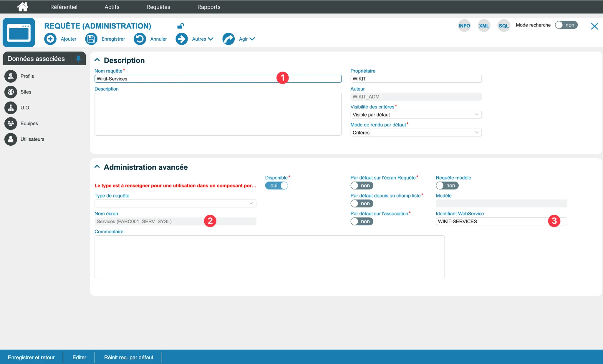The width and height of the screenshot is (603, 364).
Task: Click the Ajouter plus icon
Action: click(50, 39)
